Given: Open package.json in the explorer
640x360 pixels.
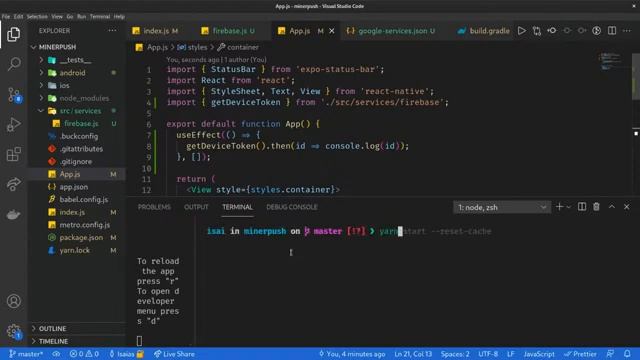Looking at the screenshot, I should click(81, 238).
